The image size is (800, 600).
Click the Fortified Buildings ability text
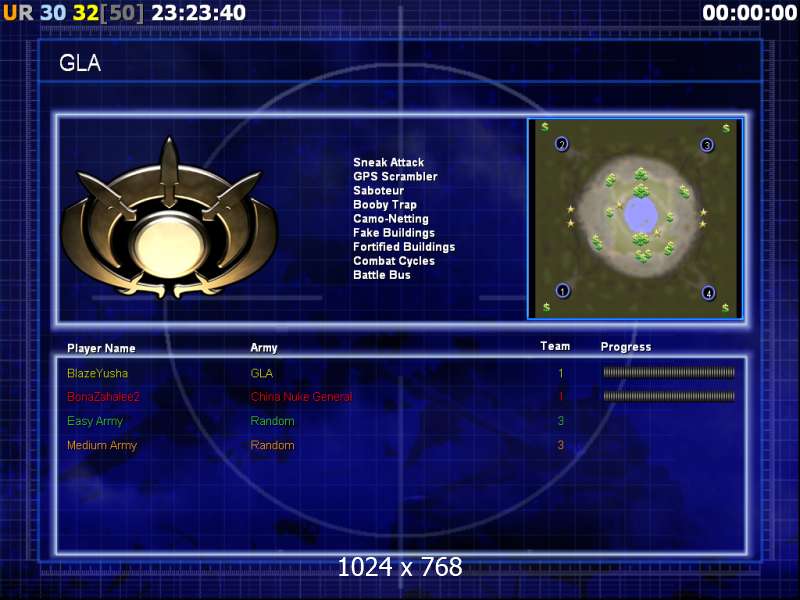[x=404, y=247]
